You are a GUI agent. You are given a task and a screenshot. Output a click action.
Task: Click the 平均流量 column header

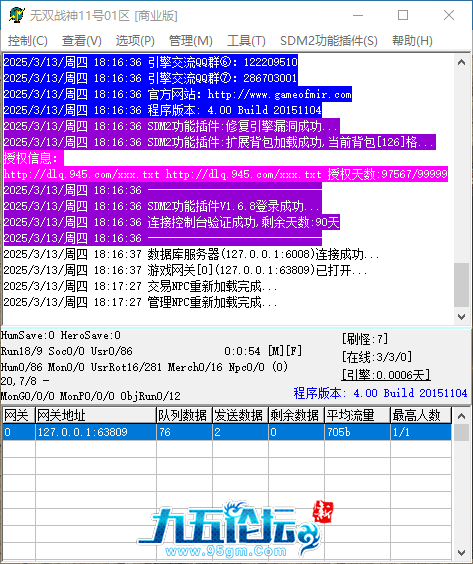[358, 415]
